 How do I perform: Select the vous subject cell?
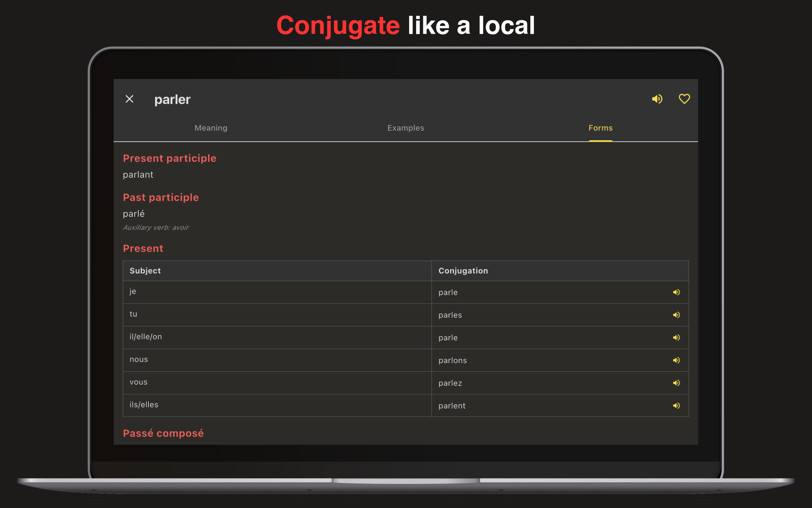coord(277,383)
